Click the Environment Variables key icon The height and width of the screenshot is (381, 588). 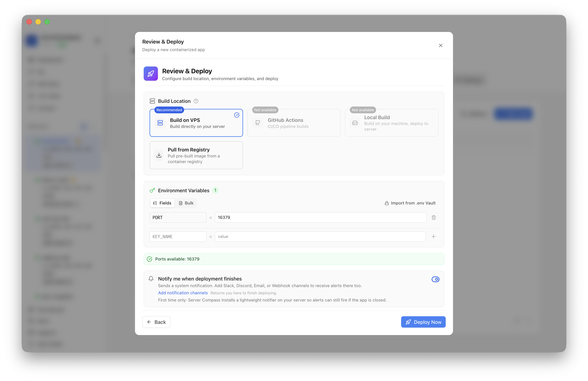click(x=152, y=190)
